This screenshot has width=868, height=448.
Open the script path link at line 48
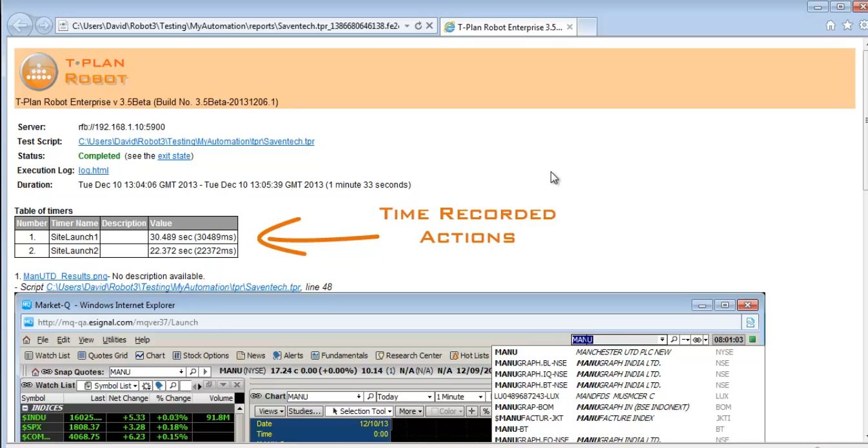click(173, 287)
